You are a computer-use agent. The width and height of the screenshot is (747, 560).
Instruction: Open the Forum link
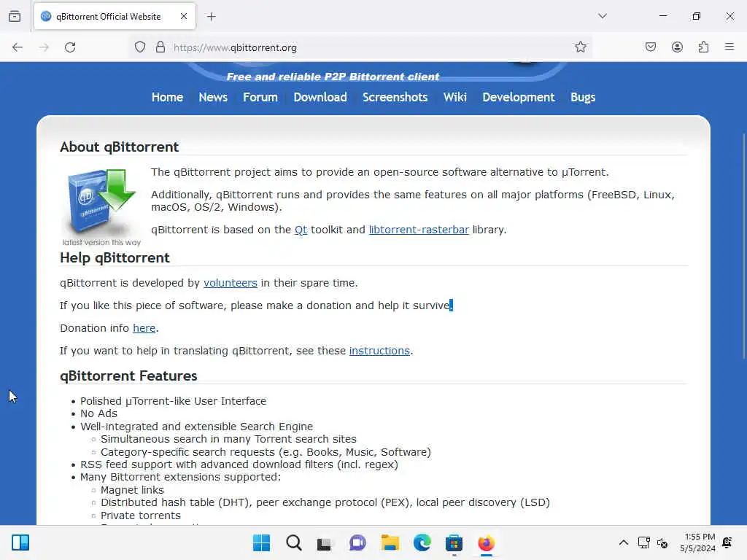click(x=260, y=97)
